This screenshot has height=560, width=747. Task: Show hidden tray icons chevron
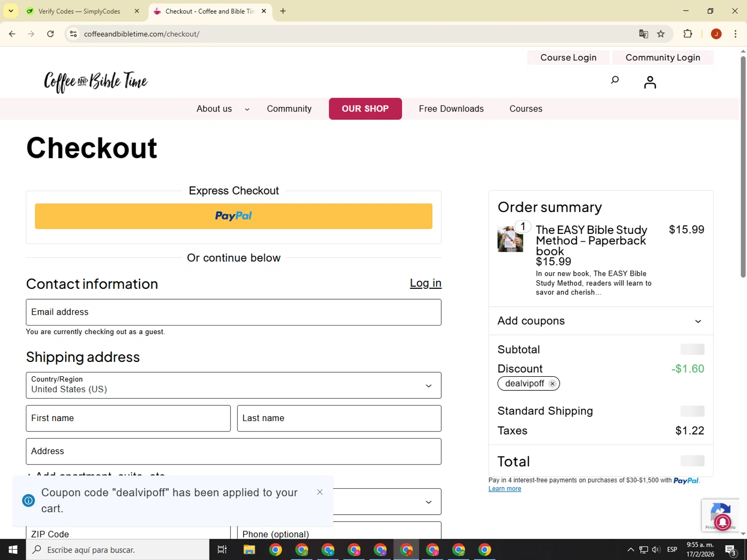click(x=630, y=550)
